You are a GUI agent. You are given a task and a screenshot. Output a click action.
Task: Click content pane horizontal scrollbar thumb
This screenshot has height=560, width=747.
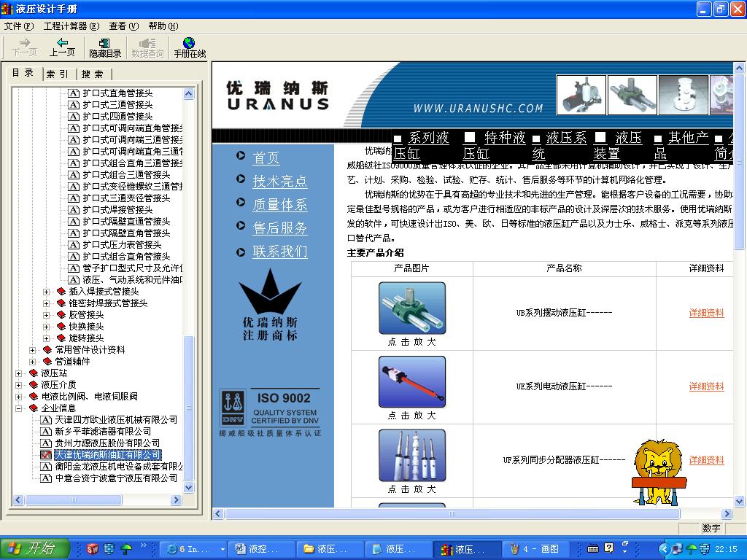[x=452, y=514]
